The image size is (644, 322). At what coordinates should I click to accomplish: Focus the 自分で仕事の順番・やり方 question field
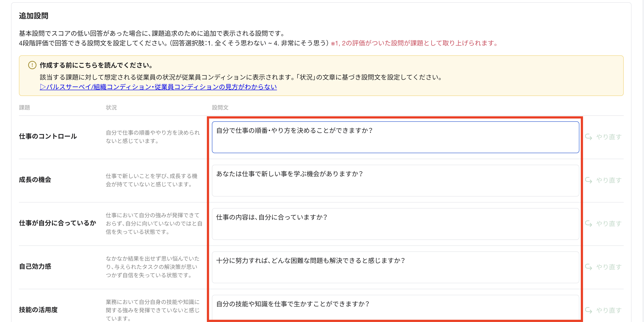(395, 137)
